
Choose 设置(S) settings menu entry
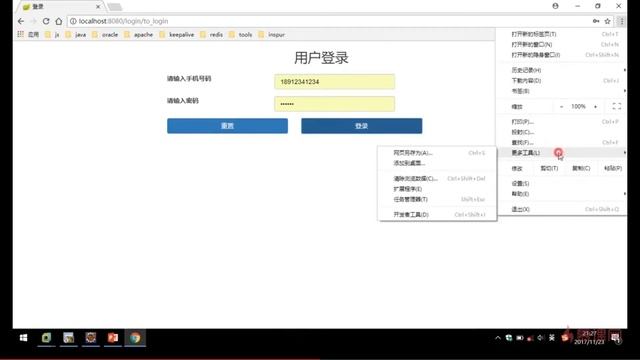(x=562, y=184)
